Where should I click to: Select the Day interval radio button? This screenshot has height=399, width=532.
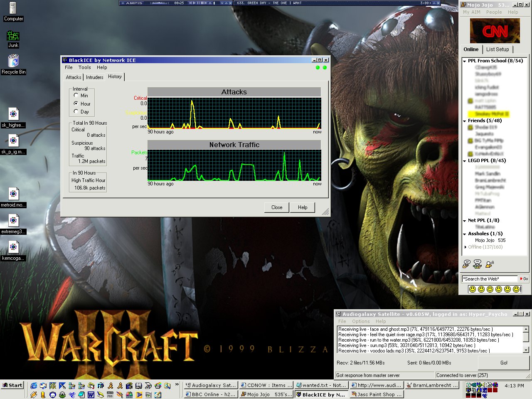coord(76,111)
